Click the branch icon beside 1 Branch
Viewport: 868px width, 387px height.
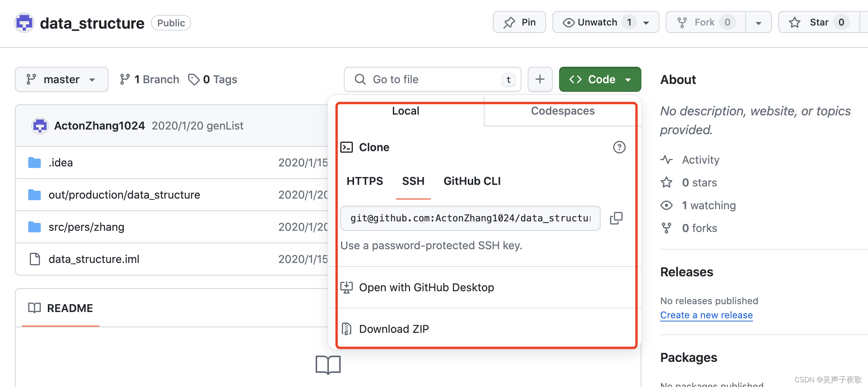(x=125, y=79)
